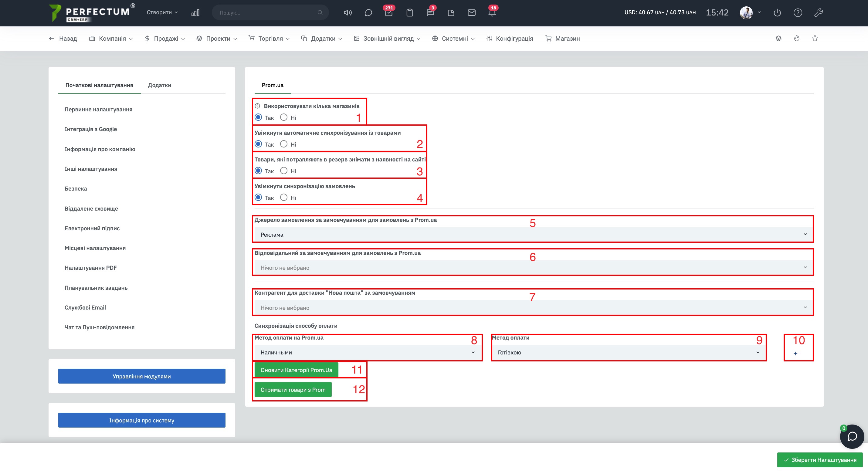This screenshot has width=868, height=474.
Task: Select 'Ні' for using multiple stores
Action: [284, 117]
